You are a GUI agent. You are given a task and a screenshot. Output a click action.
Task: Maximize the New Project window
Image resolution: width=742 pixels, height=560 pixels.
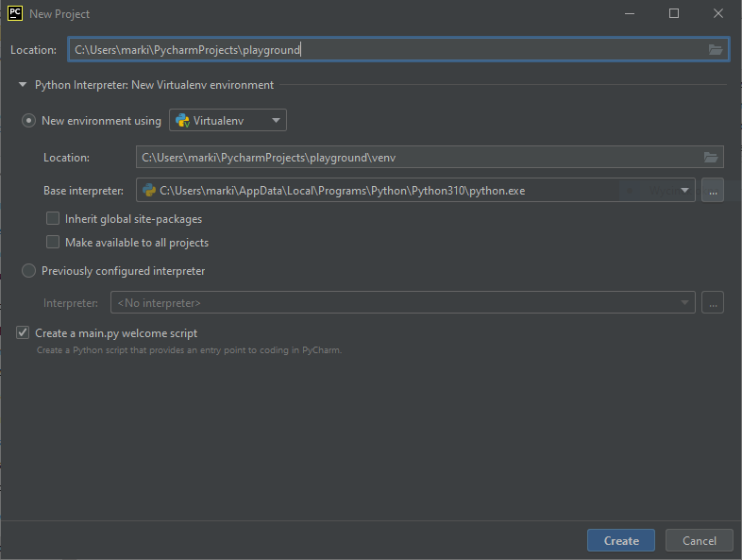(x=674, y=13)
